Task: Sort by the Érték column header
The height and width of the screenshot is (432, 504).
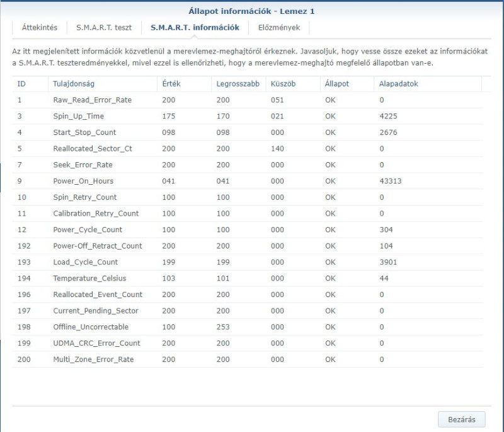Action: tap(184, 84)
